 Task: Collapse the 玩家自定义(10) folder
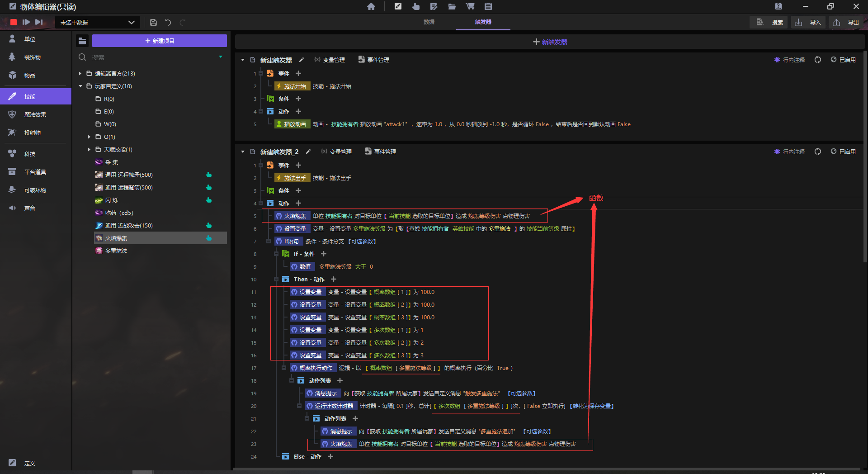(x=80, y=86)
